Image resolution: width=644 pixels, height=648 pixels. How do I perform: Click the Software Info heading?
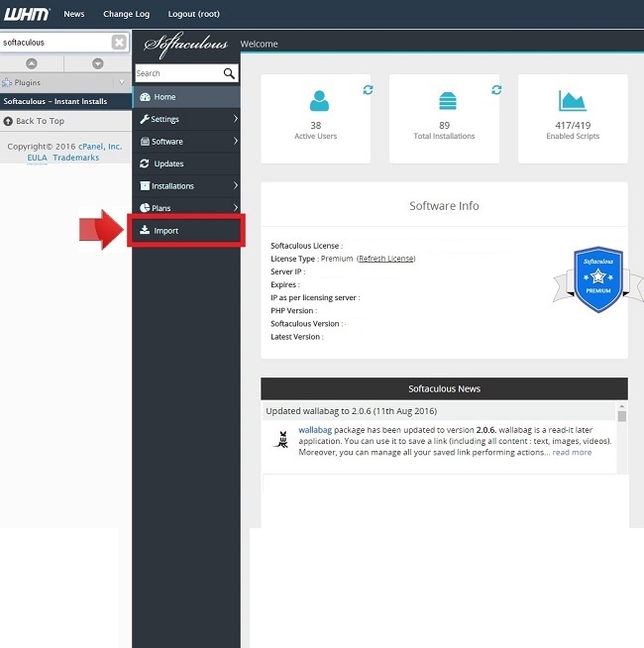coord(444,206)
